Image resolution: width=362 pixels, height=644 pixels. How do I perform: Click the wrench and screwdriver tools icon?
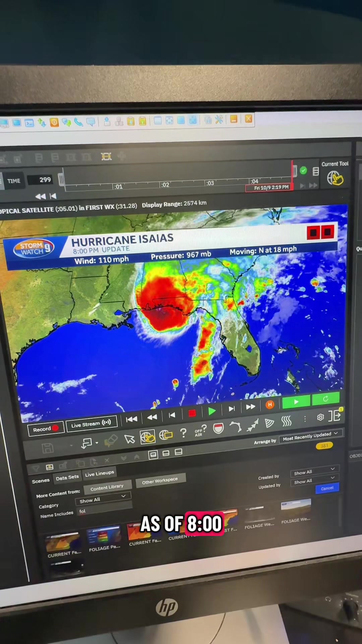coord(219,119)
